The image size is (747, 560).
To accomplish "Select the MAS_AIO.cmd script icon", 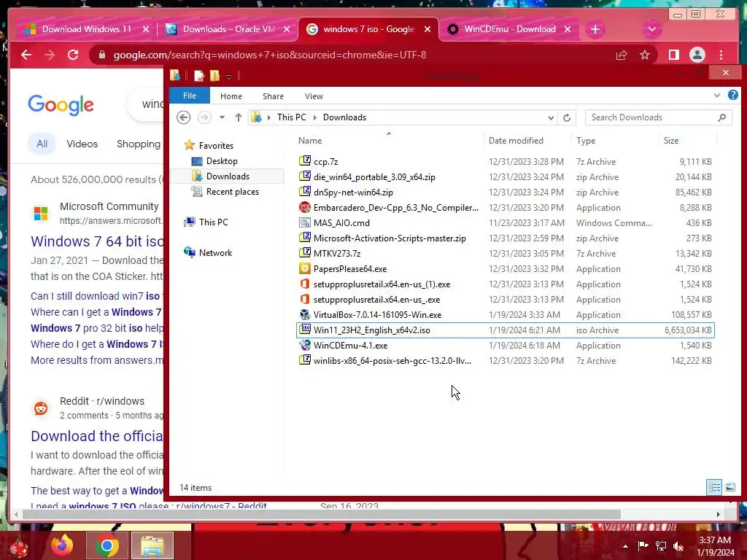I will (x=305, y=222).
